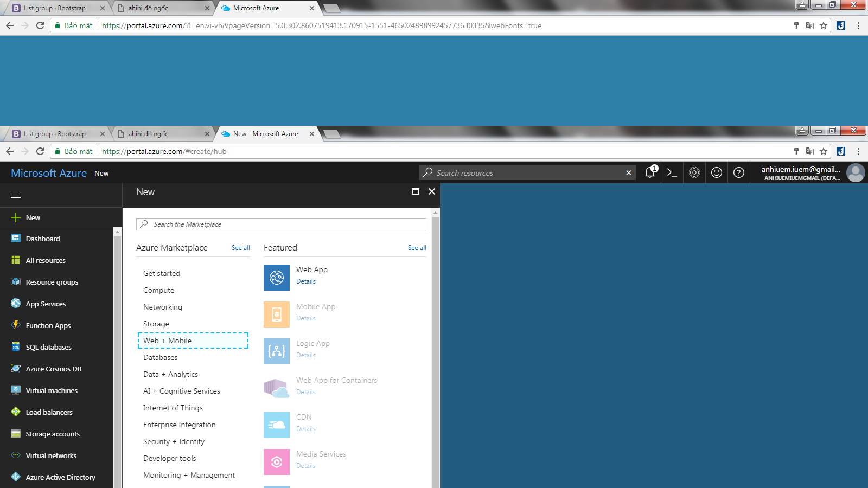This screenshot has height=488, width=868.
Task: Select Storage category
Action: [x=156, y=324]
